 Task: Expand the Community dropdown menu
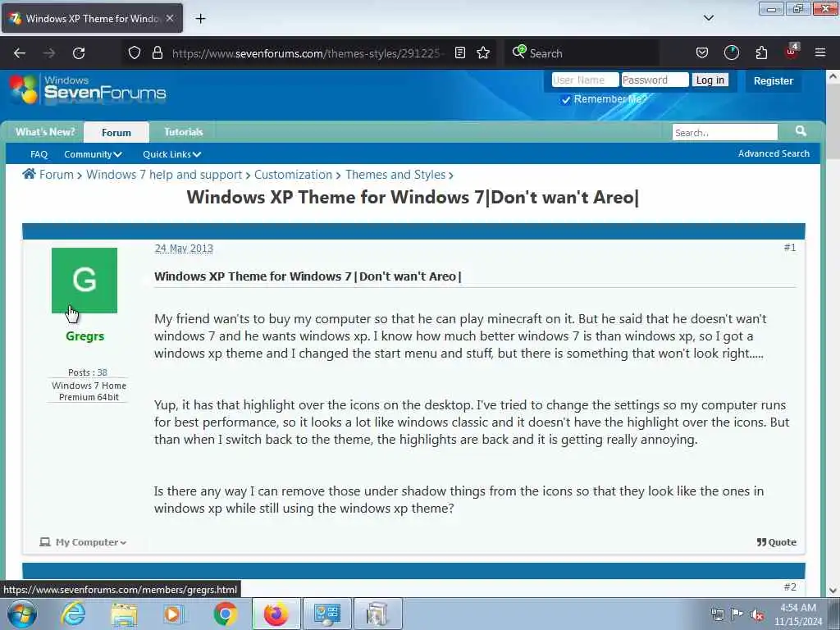[93, 154]
